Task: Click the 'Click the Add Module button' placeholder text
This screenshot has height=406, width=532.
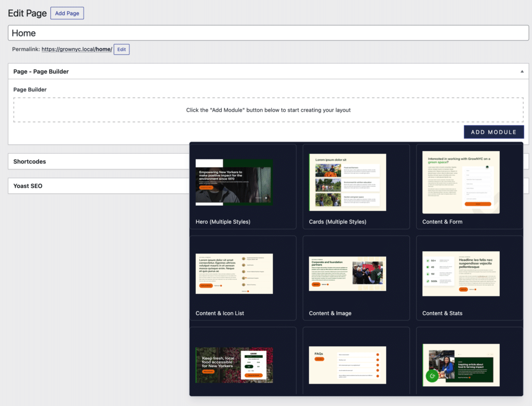Action: 269,110
